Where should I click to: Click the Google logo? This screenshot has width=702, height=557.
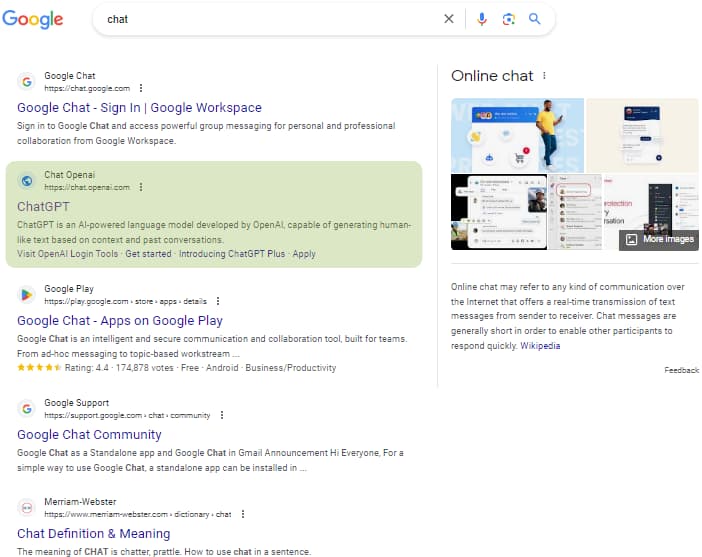point(33,19)
